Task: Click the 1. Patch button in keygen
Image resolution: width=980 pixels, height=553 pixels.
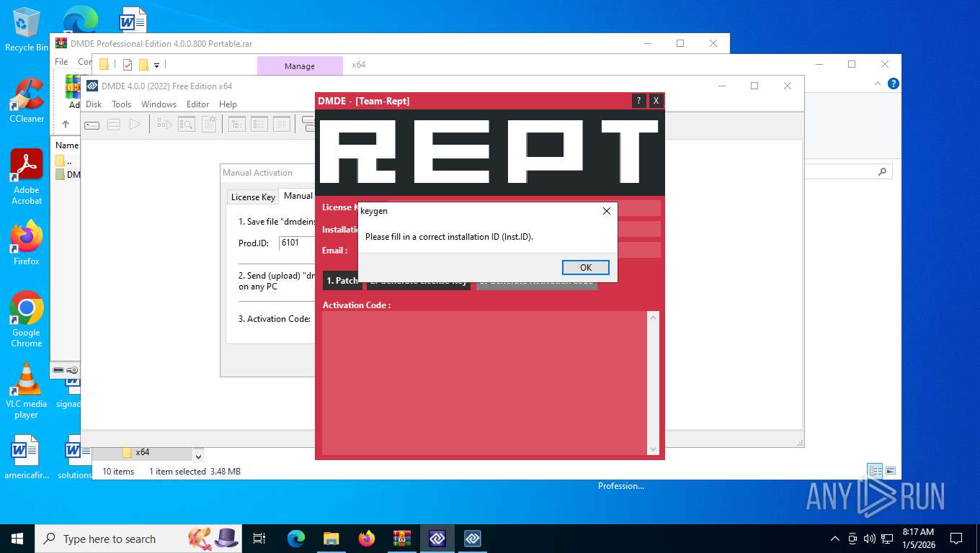Action: click(342, 280)
